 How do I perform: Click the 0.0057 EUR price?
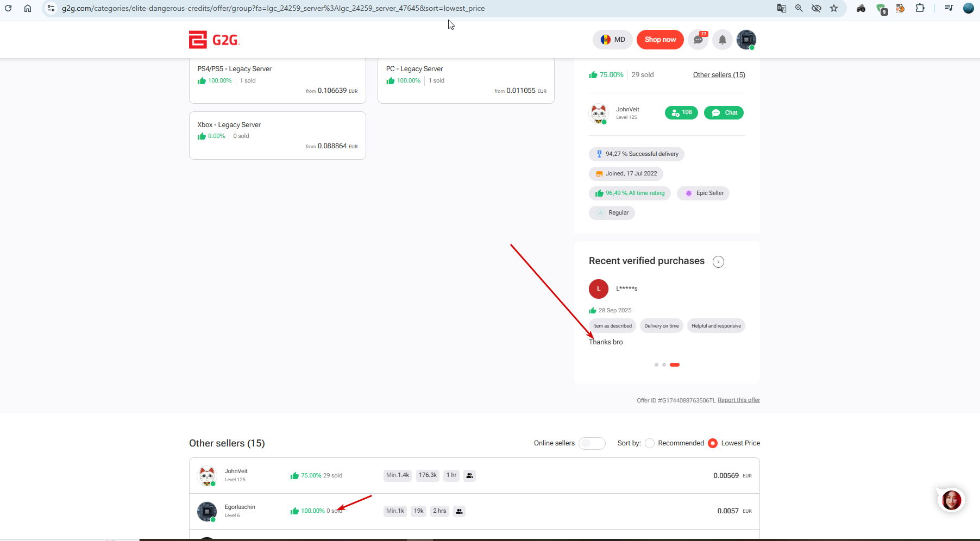[x=734, y=511]
